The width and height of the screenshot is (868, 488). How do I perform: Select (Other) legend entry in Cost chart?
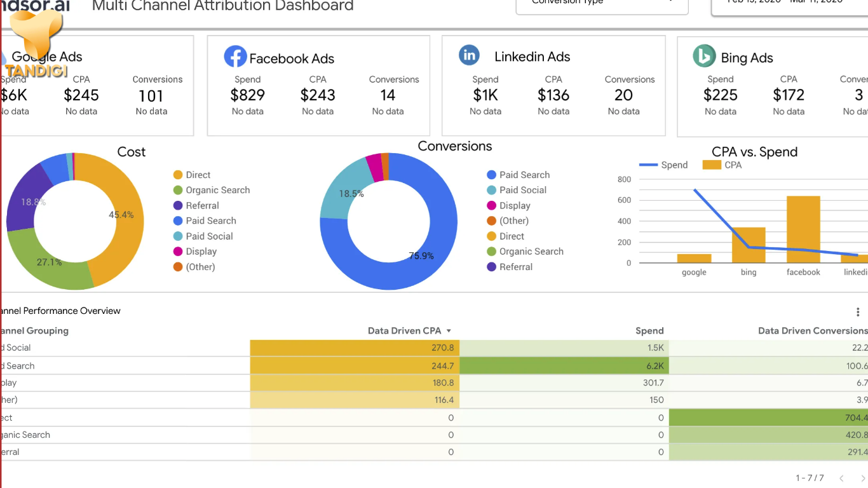(x=194, y=267)
